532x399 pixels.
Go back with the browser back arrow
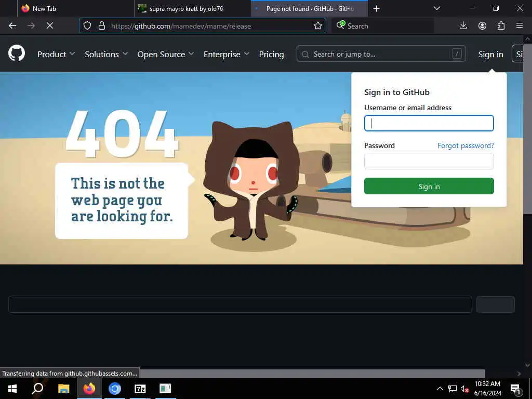(x=12, y=26)
